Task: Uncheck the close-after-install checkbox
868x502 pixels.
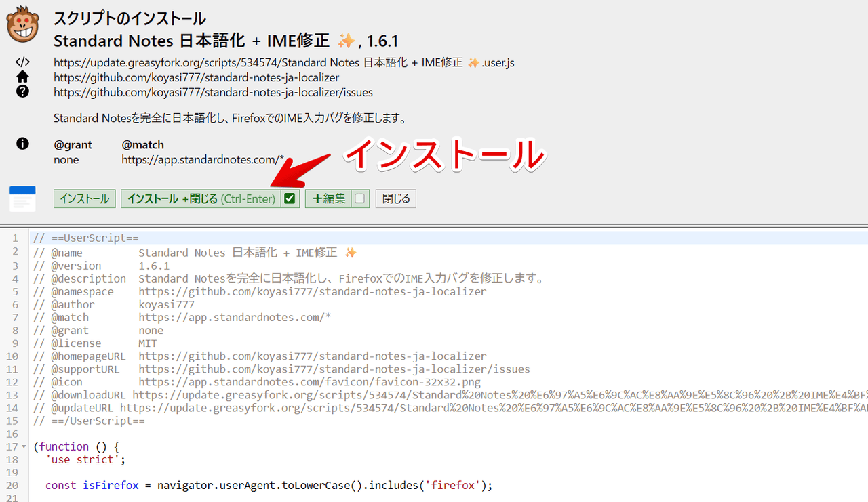Action: pyautogui.click(x=290, y=198)
